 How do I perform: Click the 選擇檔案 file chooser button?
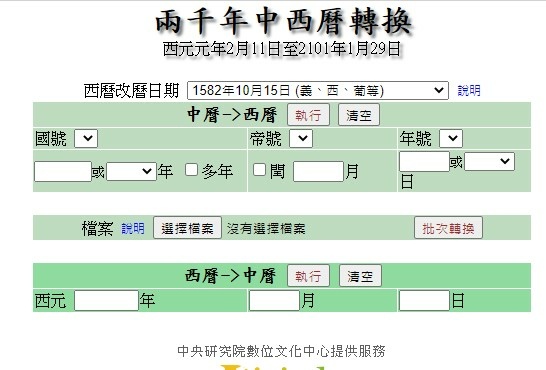pos(187,228)
